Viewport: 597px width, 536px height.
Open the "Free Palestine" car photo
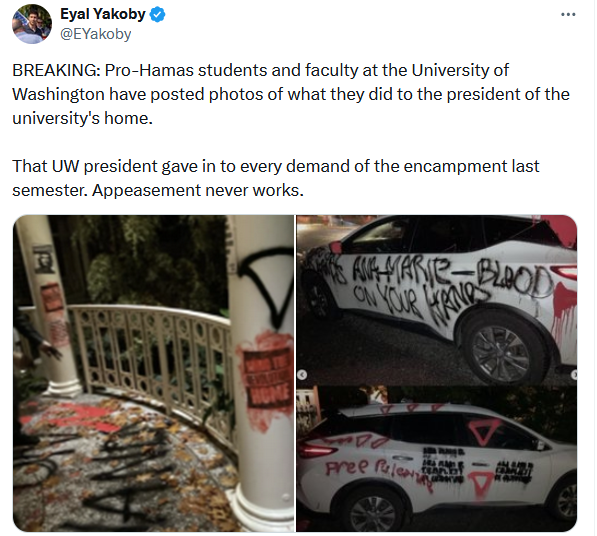[x=437, y=459]
